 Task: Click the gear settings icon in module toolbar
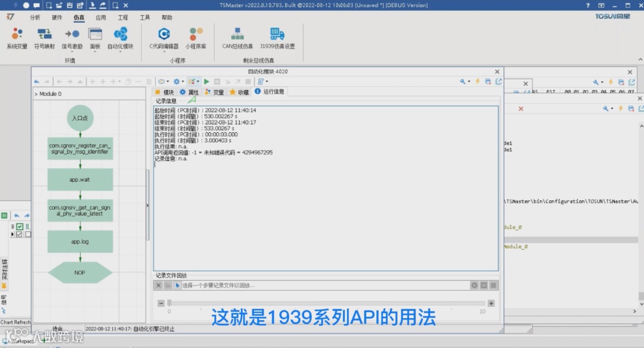177,82
